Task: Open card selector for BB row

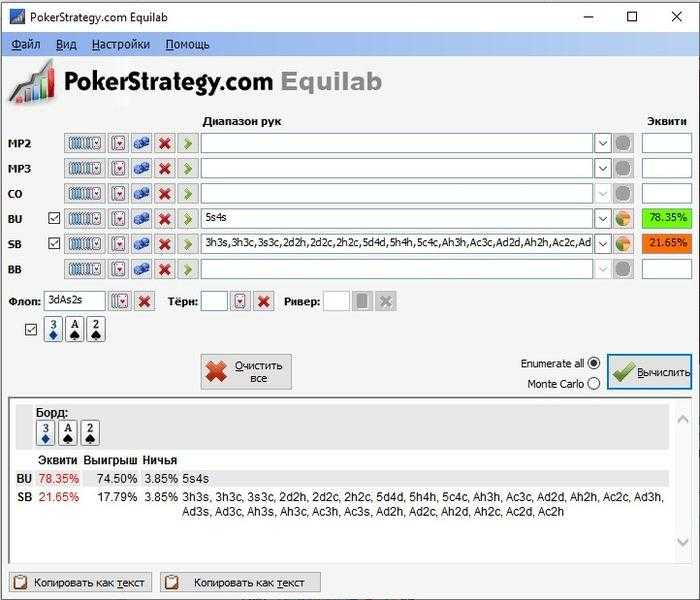Action: pos(119,269)
